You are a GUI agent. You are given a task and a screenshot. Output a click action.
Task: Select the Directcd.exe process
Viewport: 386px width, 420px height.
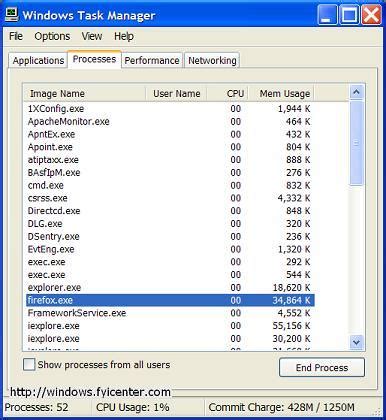[170, 211]
